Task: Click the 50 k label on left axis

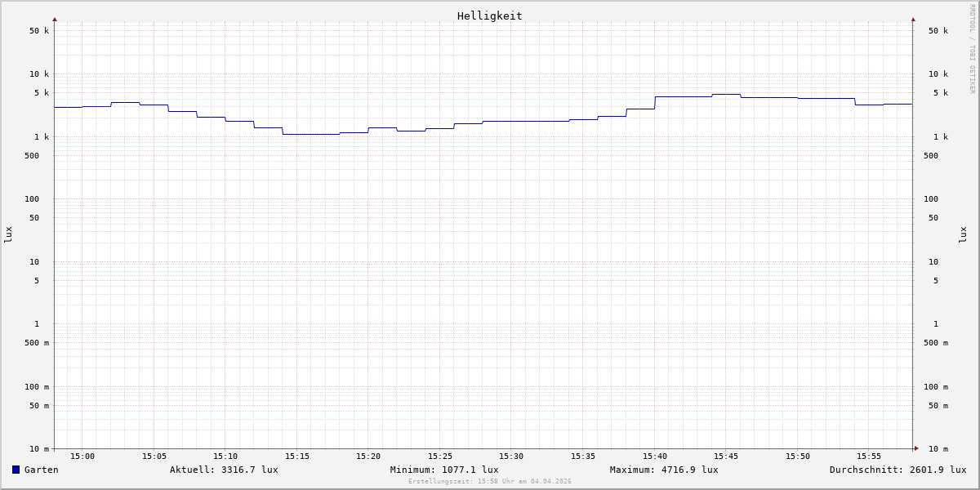Action: (39, 31)
